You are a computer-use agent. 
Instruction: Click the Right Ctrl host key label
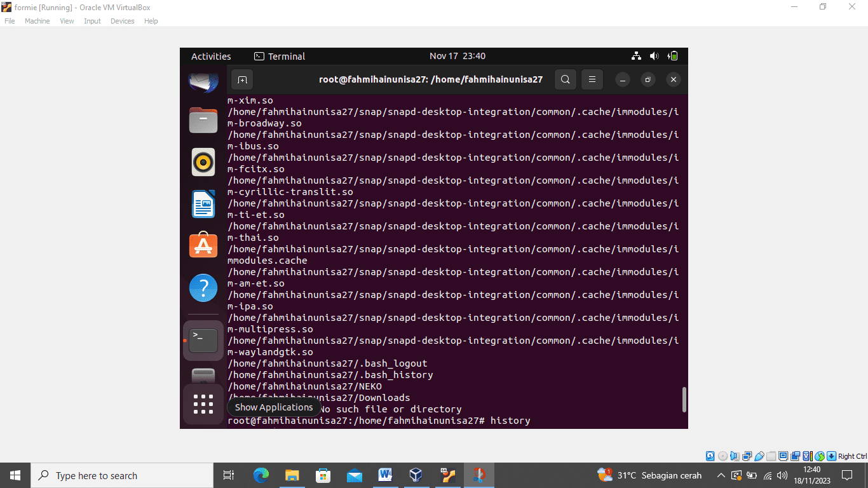[x=852, y=456]
